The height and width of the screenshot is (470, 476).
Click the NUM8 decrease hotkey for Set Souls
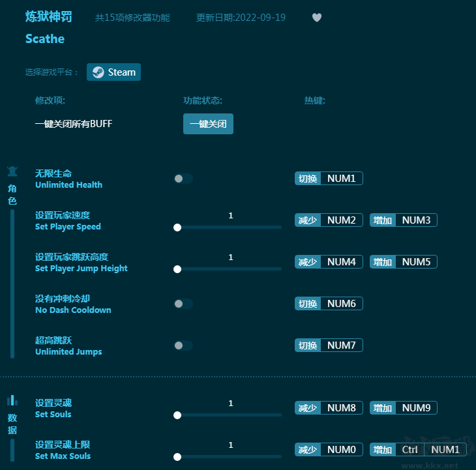coord(329,408)
